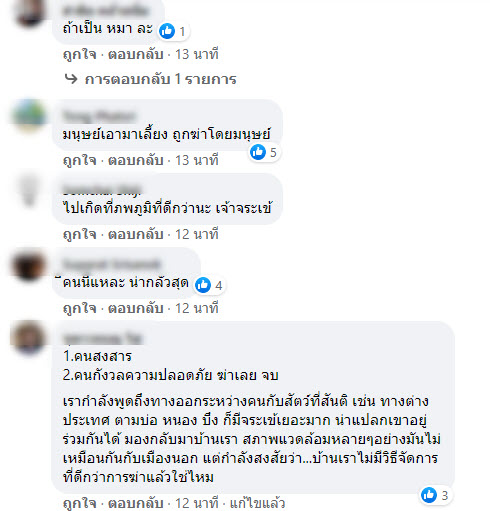Open like reactions with count 3 on long comment

pyautogui.click(x=435, y=495)
